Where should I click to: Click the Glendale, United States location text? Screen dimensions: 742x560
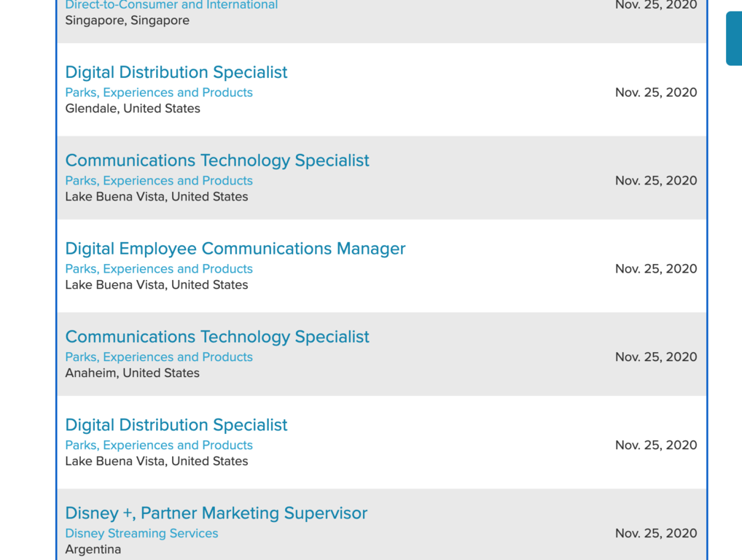[x=132, y=109]
